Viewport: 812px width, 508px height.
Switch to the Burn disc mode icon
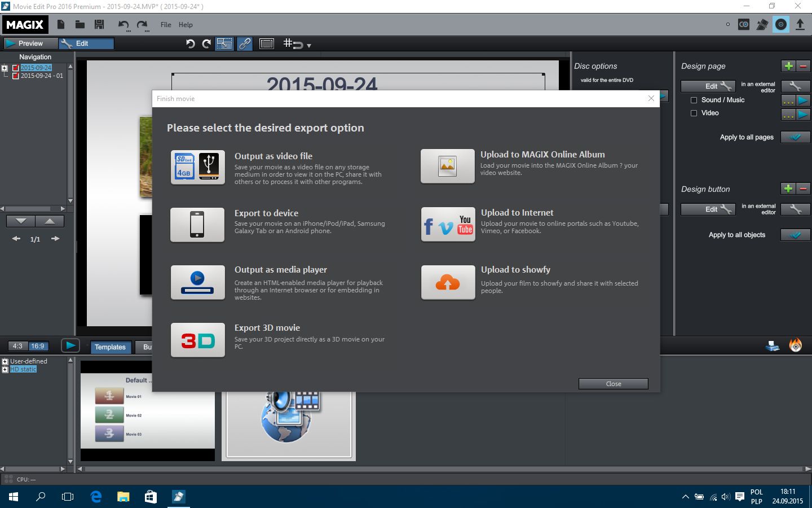pos(781,24)
